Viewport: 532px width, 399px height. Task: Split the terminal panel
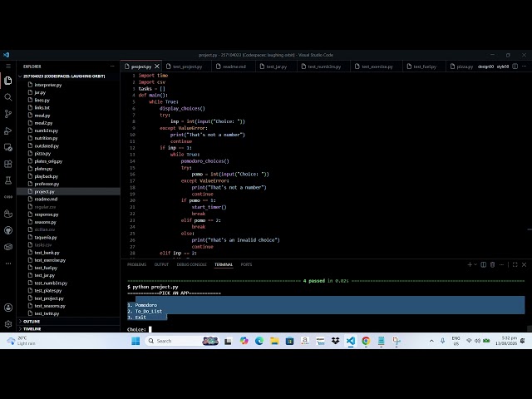[484, 264]
